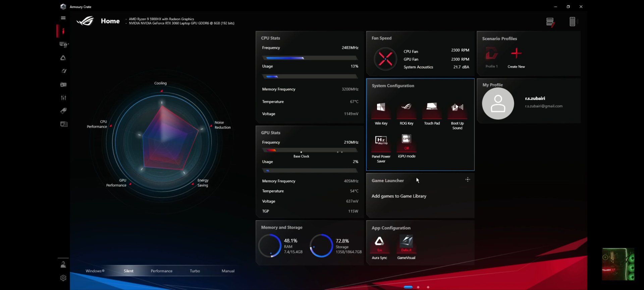Click the r.s.zubairi username
The width and height of the screenshot is (644, 290).
point(535,98)
